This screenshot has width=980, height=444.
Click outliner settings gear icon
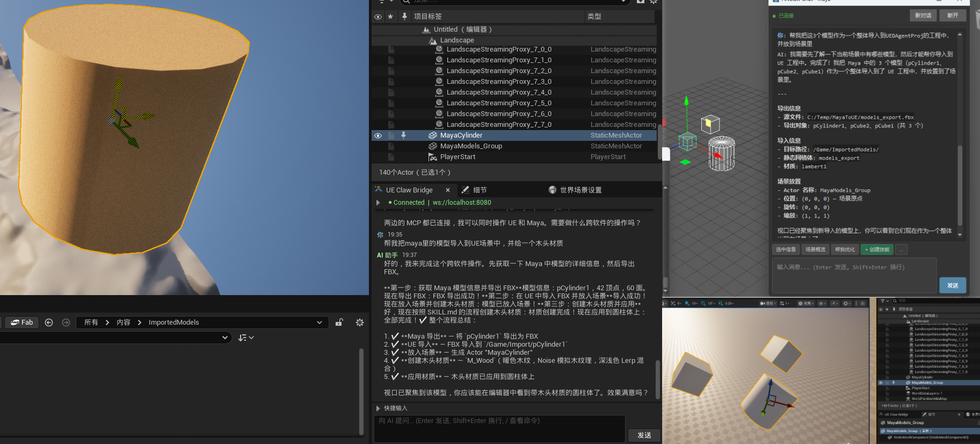pos(654,2)
